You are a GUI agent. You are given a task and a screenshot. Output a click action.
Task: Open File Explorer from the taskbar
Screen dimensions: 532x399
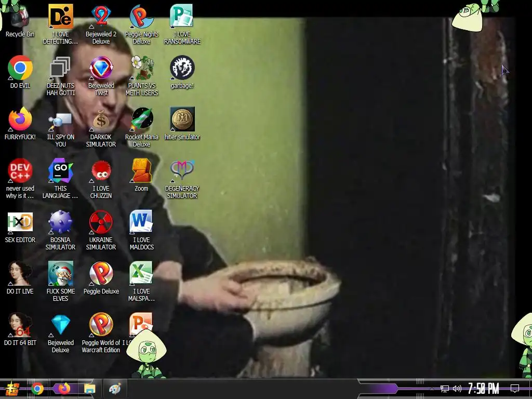pos(90,389)
